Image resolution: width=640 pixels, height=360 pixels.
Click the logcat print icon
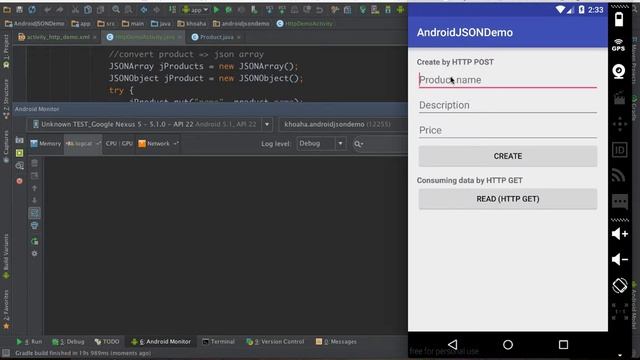point(34,225)
